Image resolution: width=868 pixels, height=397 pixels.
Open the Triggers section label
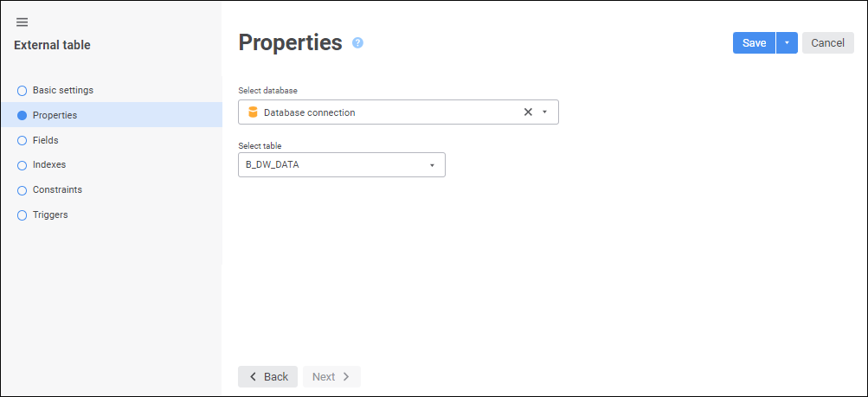point(50,215)
